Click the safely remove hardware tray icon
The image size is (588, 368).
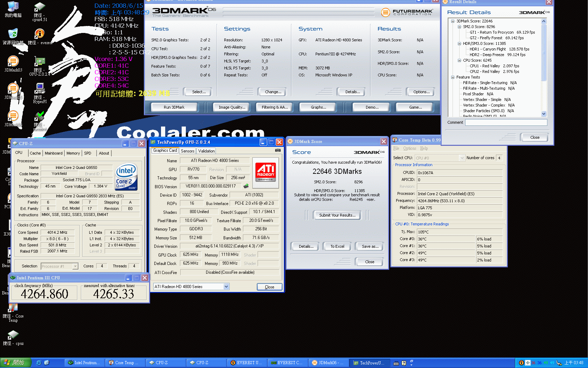[559, 363]
